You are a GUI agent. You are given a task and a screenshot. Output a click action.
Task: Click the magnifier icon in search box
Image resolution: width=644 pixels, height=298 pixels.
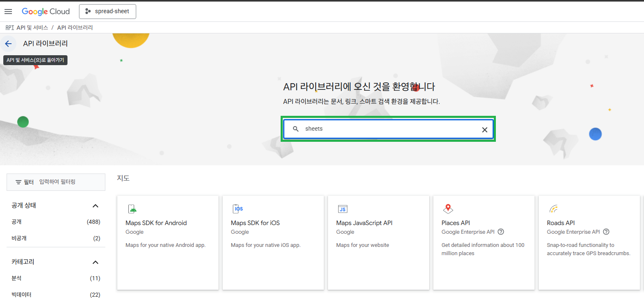[x=295, y=129]
